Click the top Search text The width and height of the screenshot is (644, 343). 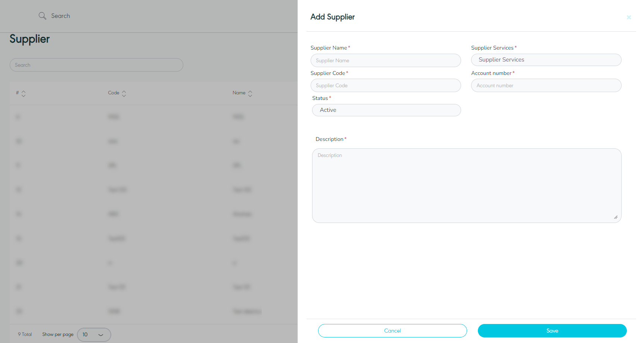[x=60, y=16]
